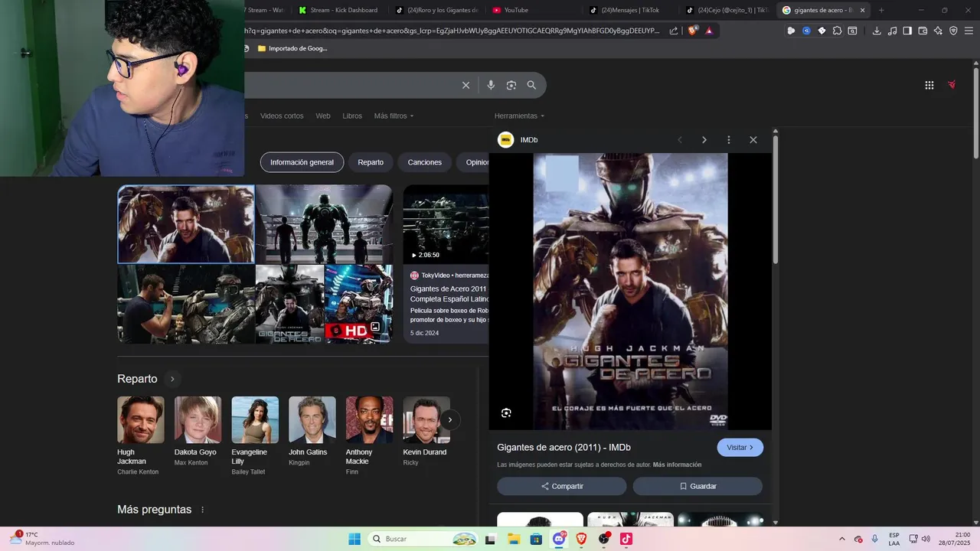Open Más información copyright link
Viewport: 980px width, 551px height.
pyautogui.click(x=677, y=465)
